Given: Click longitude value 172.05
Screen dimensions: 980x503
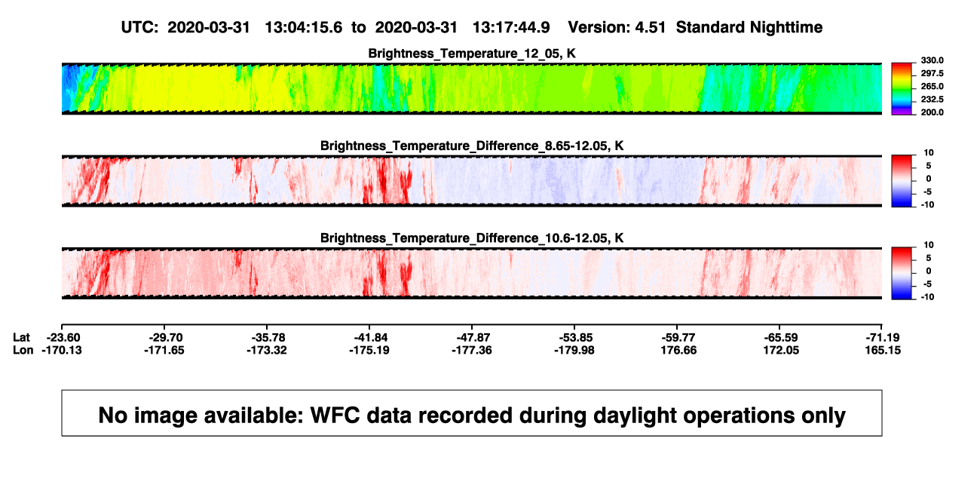Looking at the screenshot, I should [x=782, y=350].
